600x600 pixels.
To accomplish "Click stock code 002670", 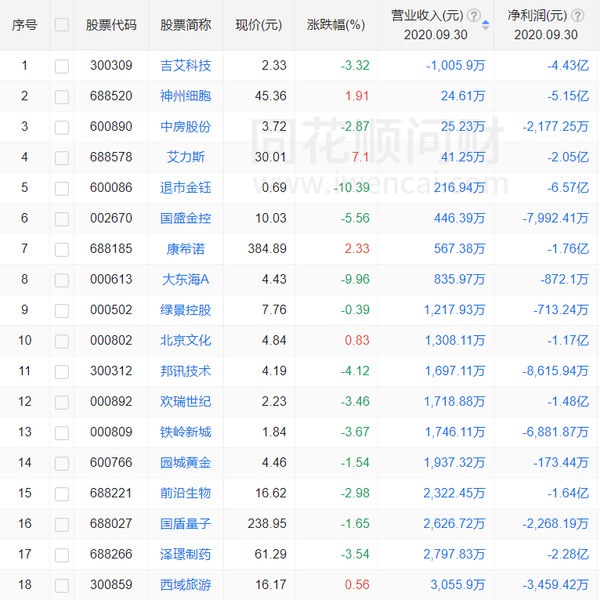I will coord(111,218).
